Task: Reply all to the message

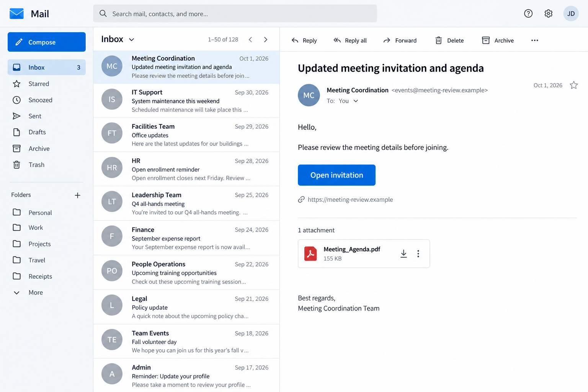Action: [x=350, y=41]
